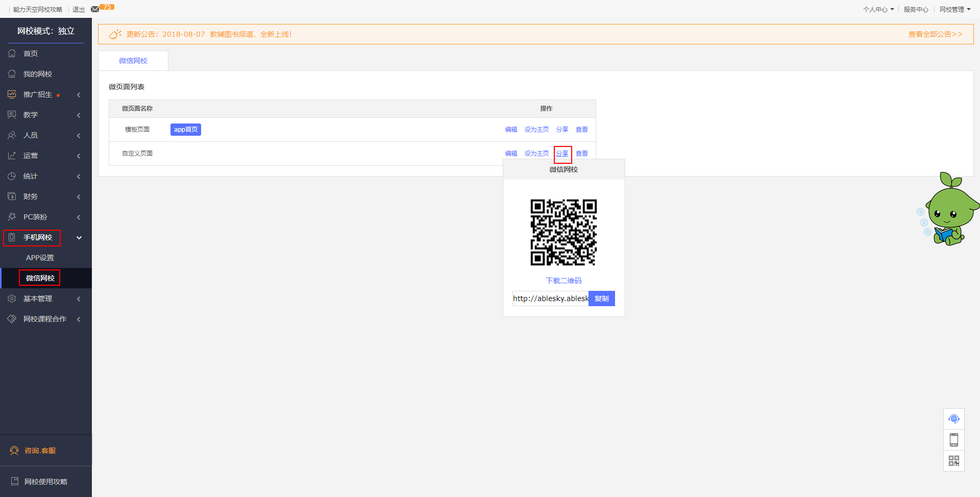Click the QR code floating icon

coord(953,461)
